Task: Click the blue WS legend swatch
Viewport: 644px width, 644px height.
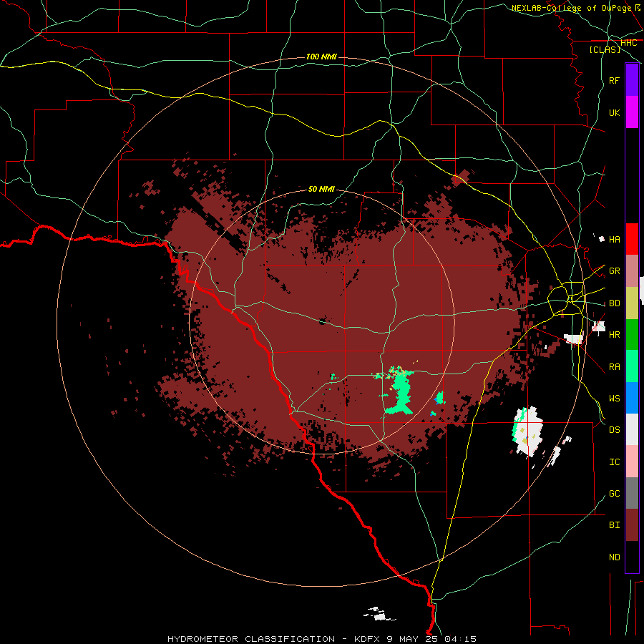Action: 632,398
